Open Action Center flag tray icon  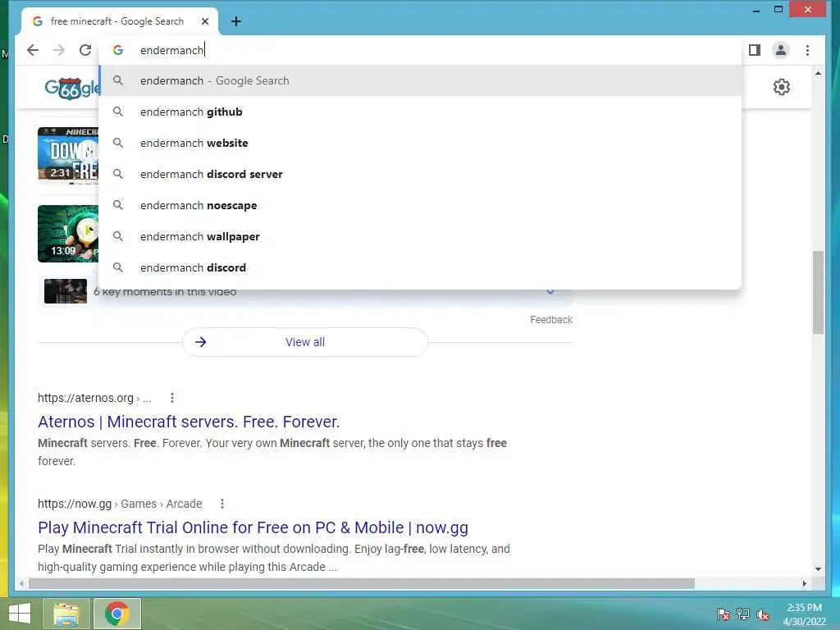[723, 614]
